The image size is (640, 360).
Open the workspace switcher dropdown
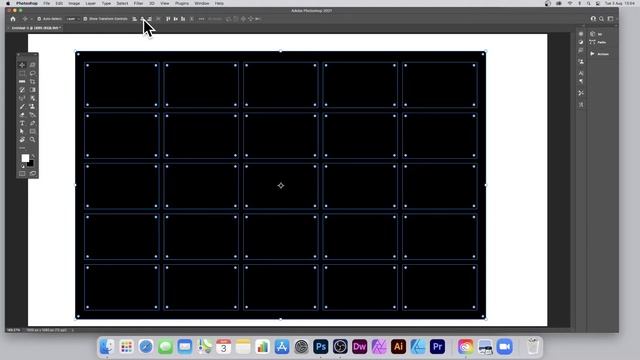coord(611,19)
